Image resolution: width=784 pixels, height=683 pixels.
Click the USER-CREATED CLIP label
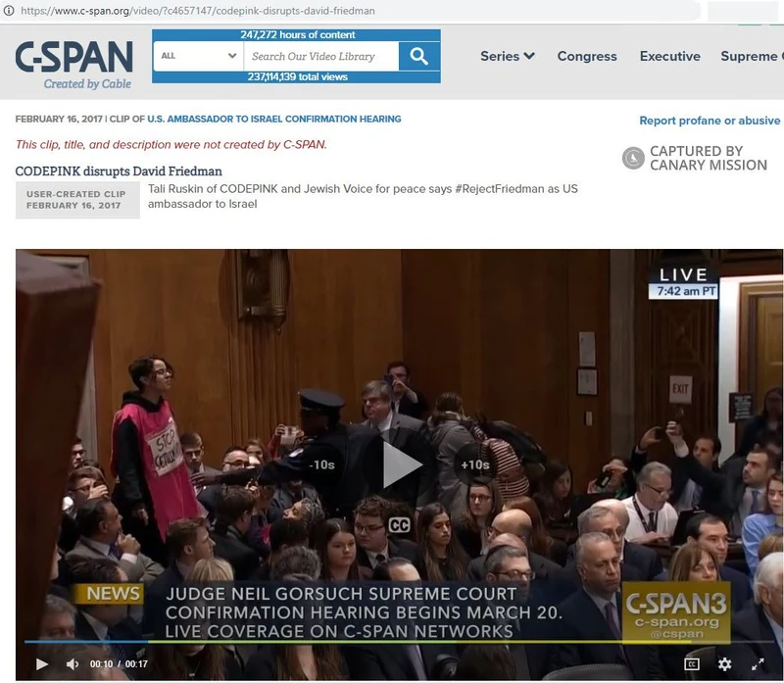click(x=76, y=194)
